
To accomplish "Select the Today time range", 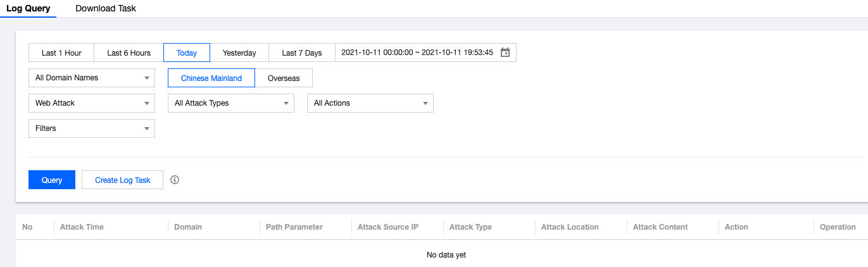I will pyautogui.click(x=187, y=53).
